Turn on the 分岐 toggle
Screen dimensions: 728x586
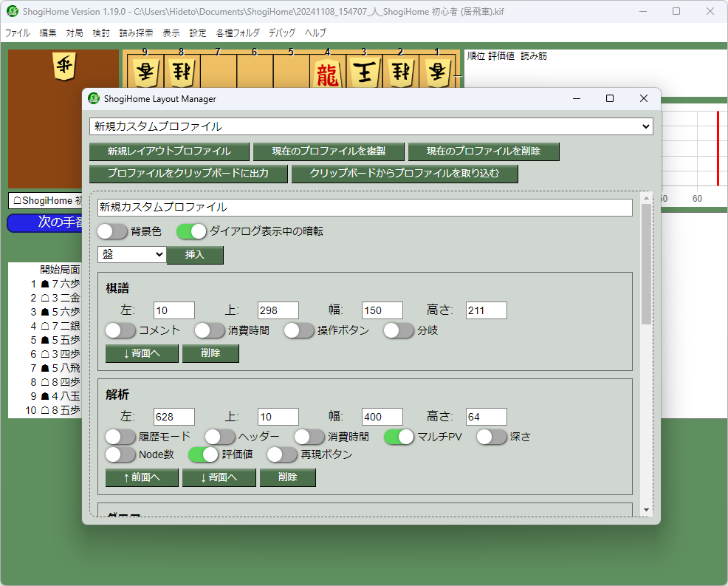(x=398, y=330)
